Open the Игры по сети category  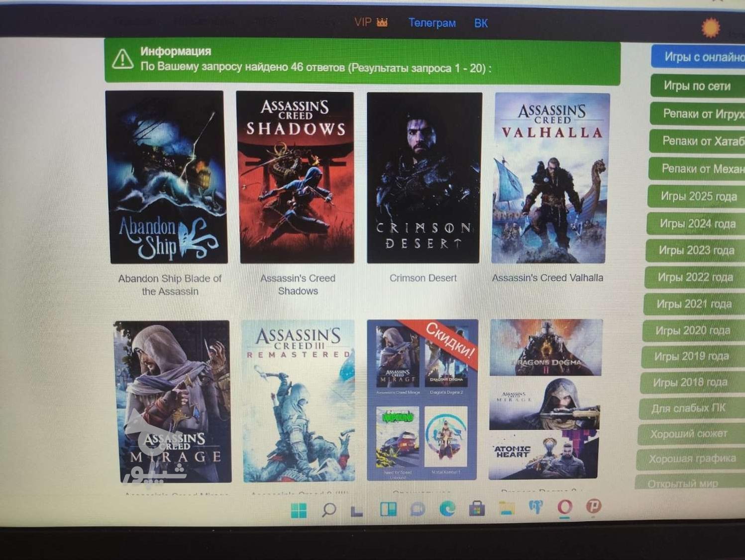(697, 86)
